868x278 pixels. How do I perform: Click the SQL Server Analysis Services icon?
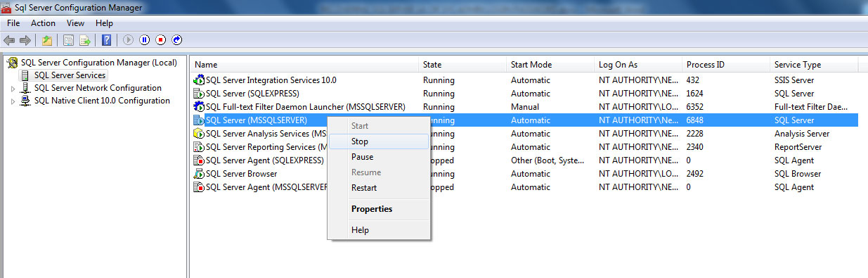point(199,134)
